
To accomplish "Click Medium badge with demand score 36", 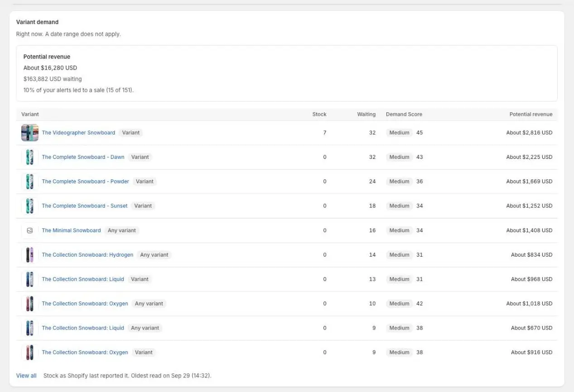I will tap(399, 182).
